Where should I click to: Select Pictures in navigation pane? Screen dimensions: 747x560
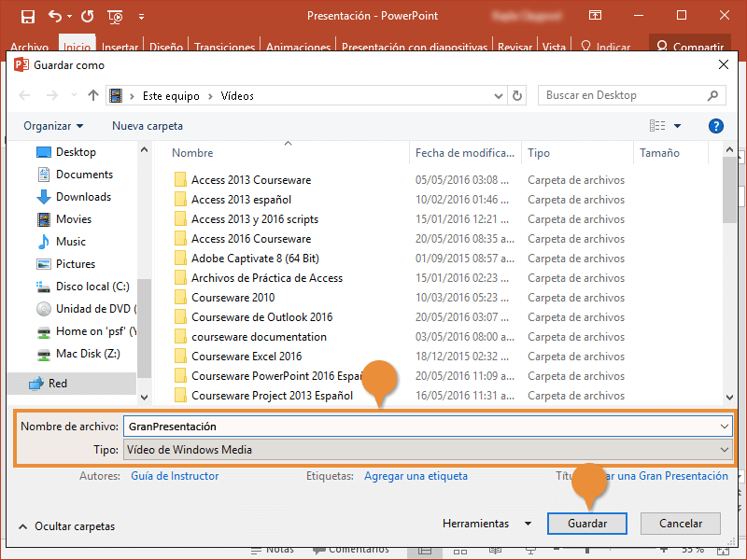(x=65, y=264)
